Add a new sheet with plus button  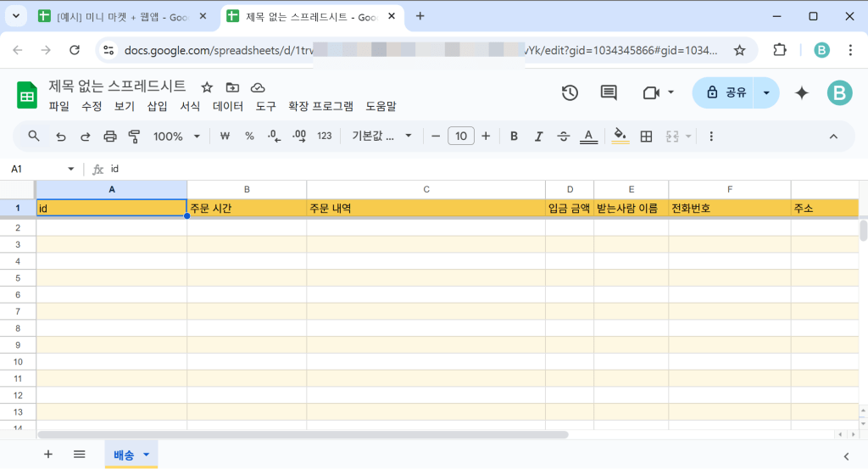coord(48,455)
